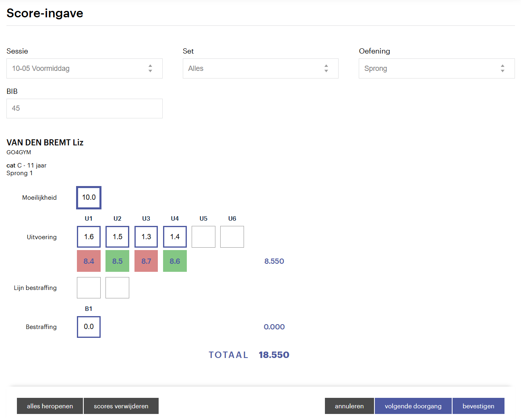Select second Lijn bestraffing box
Screen dimensions: 521x420
117,288
